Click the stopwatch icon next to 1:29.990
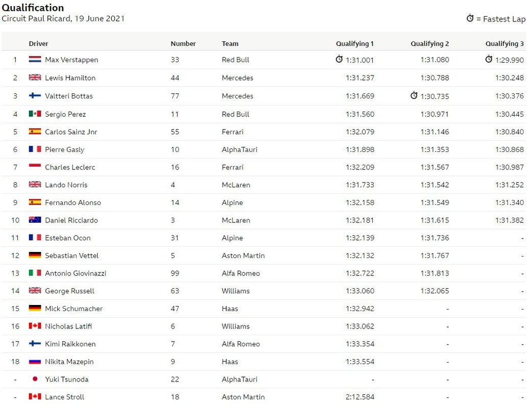 [x=489, y=59]
